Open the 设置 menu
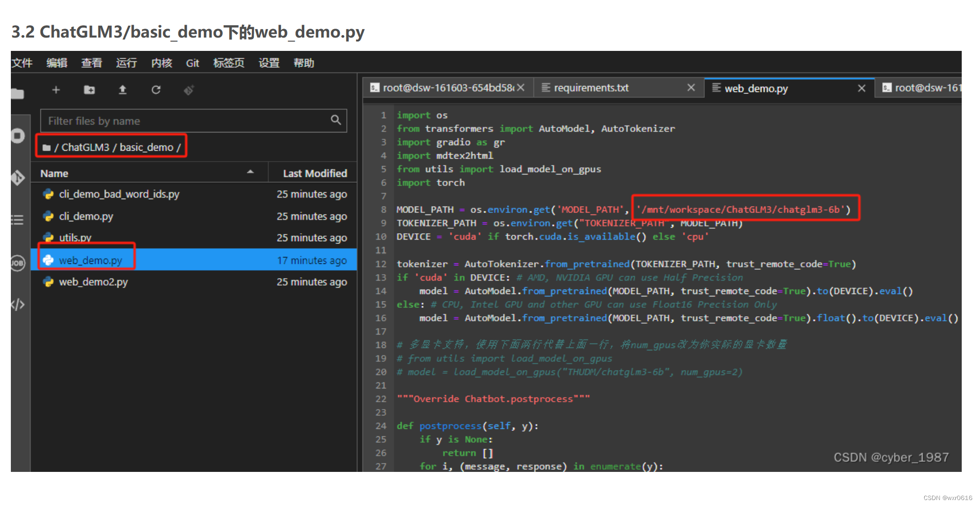The height and width of the screenshot is (505, 980). click(269, 63)
